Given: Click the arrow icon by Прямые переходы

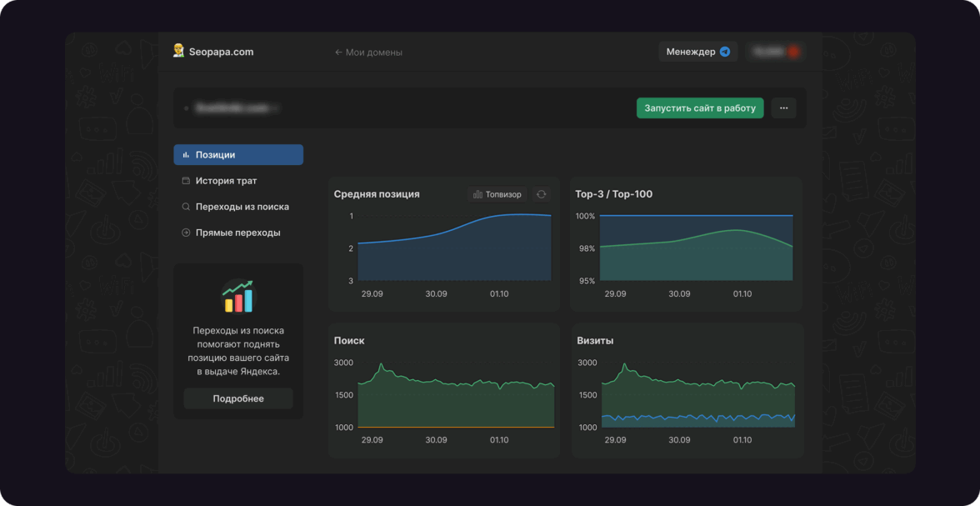Looking at the screenshot, I should [186, 233].
